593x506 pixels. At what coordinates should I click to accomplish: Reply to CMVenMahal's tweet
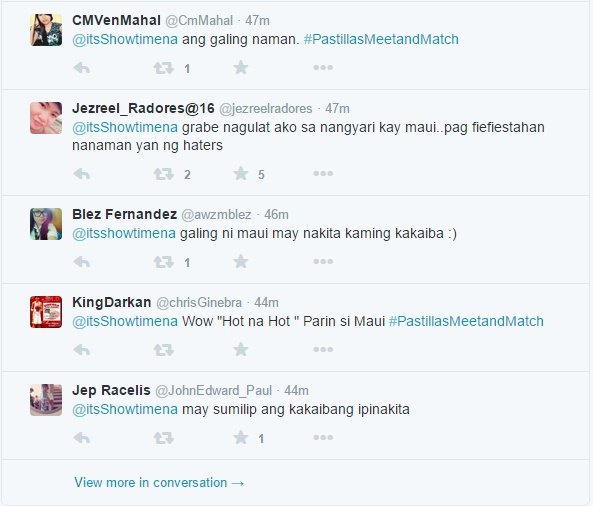[82, 68]
